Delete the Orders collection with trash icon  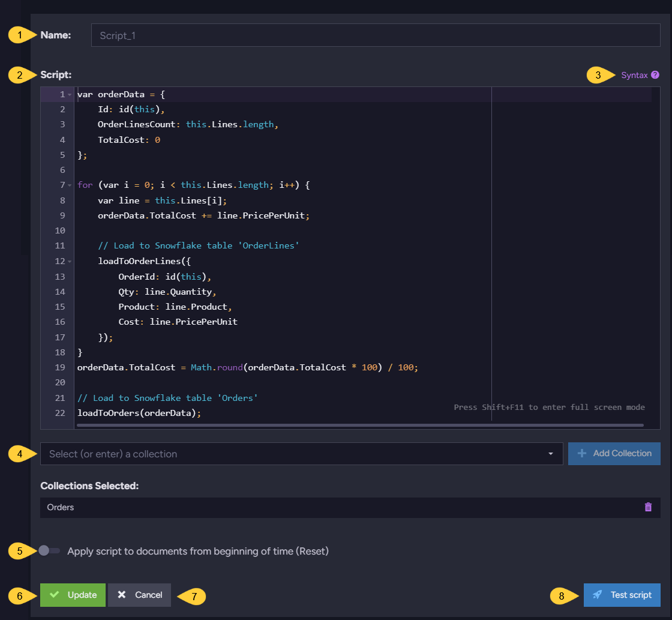[x=648, y=507]
